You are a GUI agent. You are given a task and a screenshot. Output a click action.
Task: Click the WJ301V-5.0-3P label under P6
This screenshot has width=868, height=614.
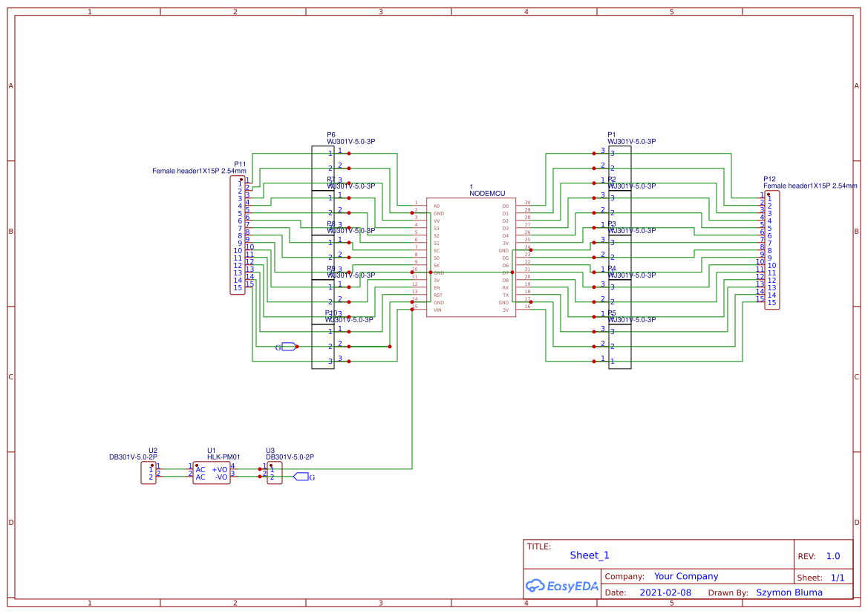coord(351,142)
